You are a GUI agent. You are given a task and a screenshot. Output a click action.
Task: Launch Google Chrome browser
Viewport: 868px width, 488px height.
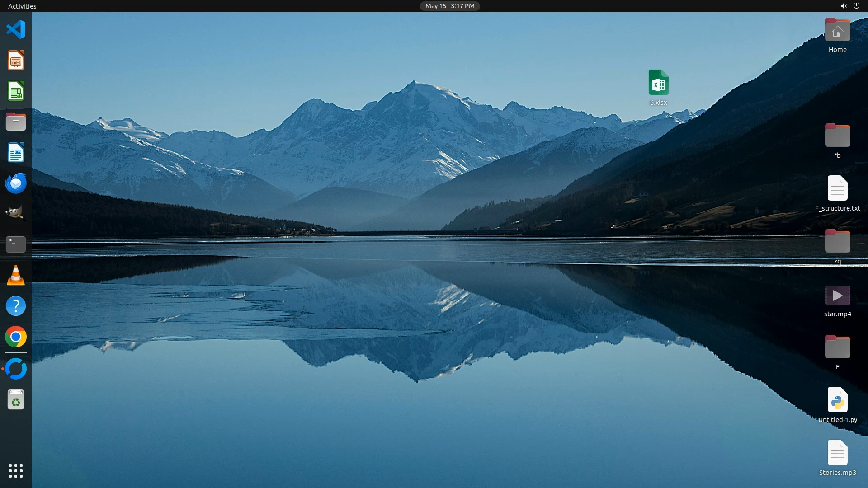tap(16, 337)
